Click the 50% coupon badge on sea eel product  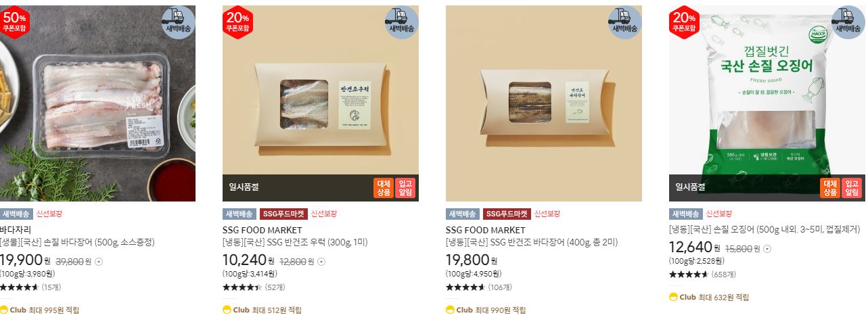click(14, 22)
